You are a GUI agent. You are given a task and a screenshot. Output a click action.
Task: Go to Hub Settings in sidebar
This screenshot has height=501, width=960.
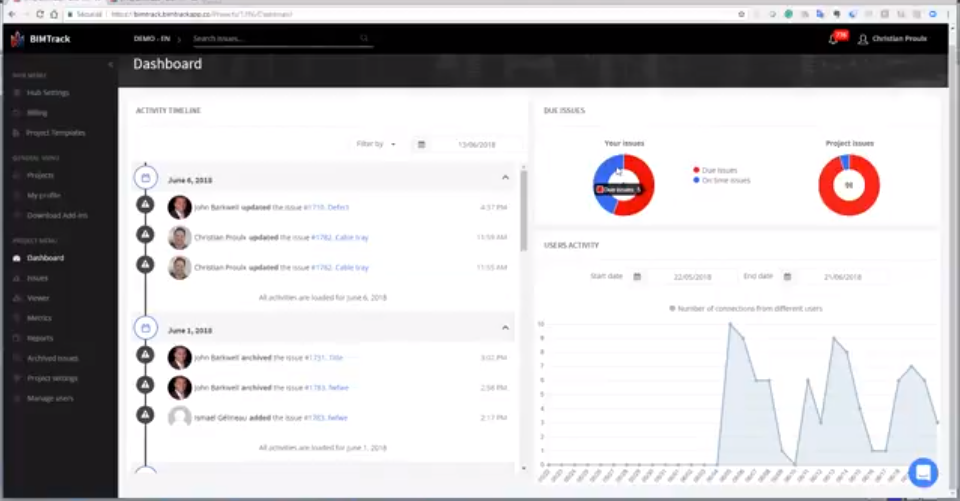tap(47, 93)
